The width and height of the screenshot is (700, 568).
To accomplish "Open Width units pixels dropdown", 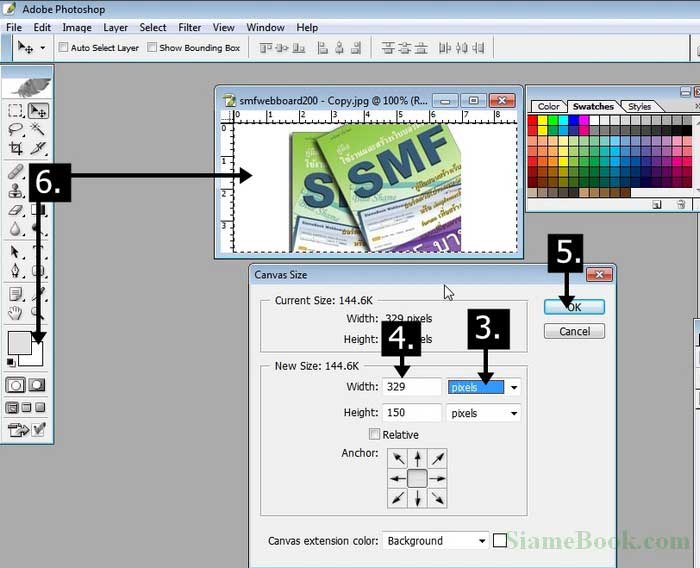I will click(x=484, y=387).
